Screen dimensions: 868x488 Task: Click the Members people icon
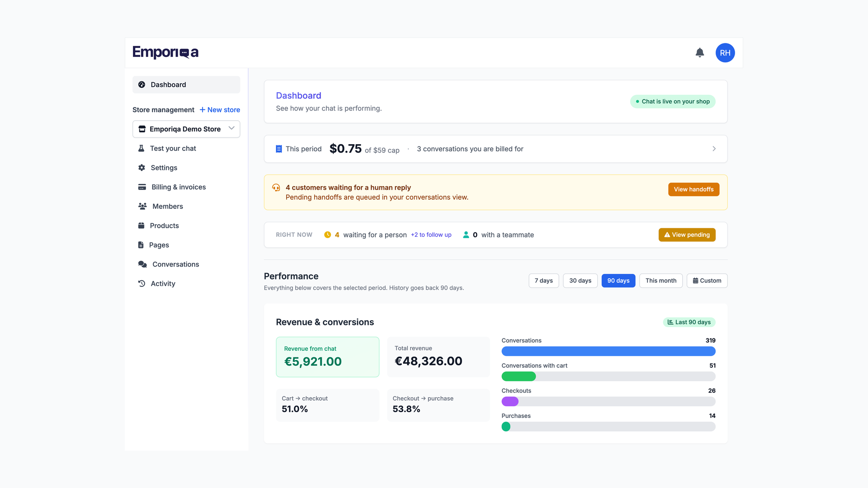coord(142,206)
